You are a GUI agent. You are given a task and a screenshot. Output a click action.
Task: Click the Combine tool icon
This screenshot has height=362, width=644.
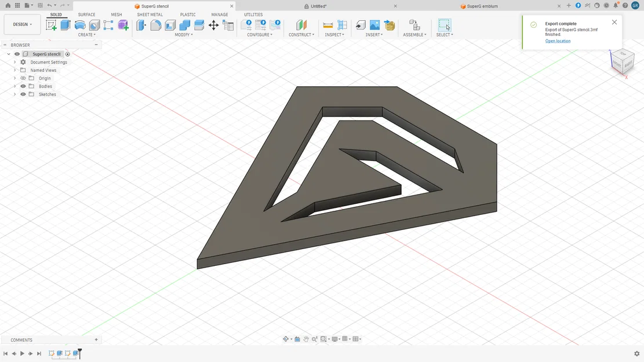(x=185, y=25)
